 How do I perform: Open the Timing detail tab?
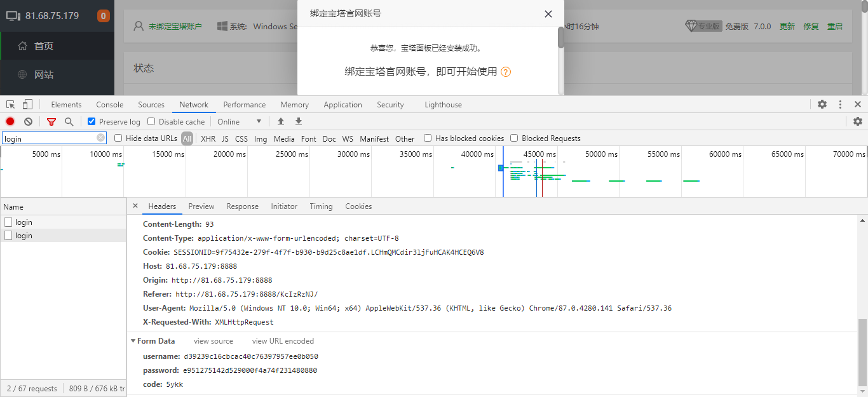tap(321, 206)
